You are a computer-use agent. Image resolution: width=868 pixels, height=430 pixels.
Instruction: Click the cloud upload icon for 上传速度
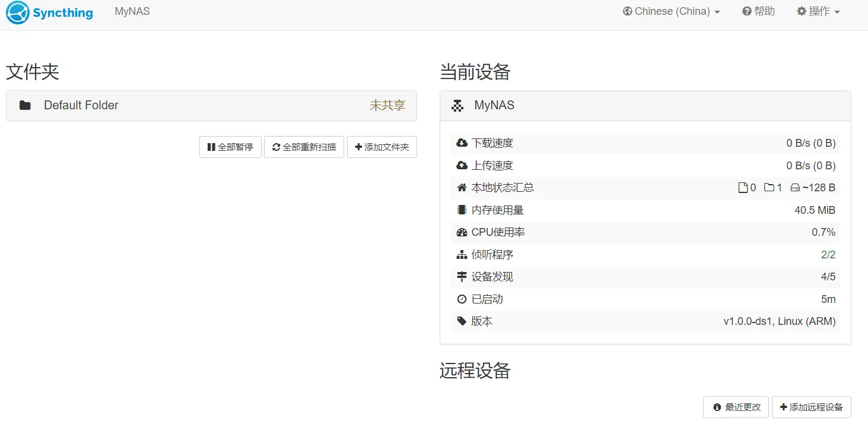[x=462, y=166]
